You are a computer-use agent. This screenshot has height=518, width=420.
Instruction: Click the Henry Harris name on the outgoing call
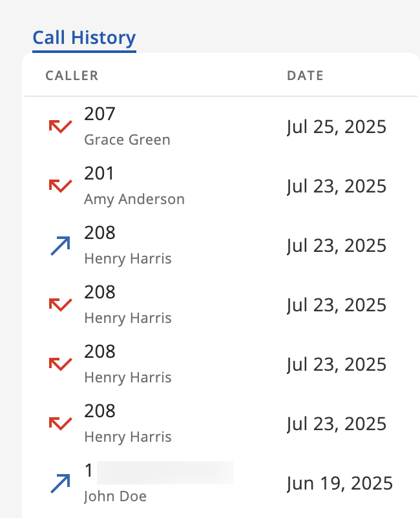pyautogui.click(x=128, y=258)
